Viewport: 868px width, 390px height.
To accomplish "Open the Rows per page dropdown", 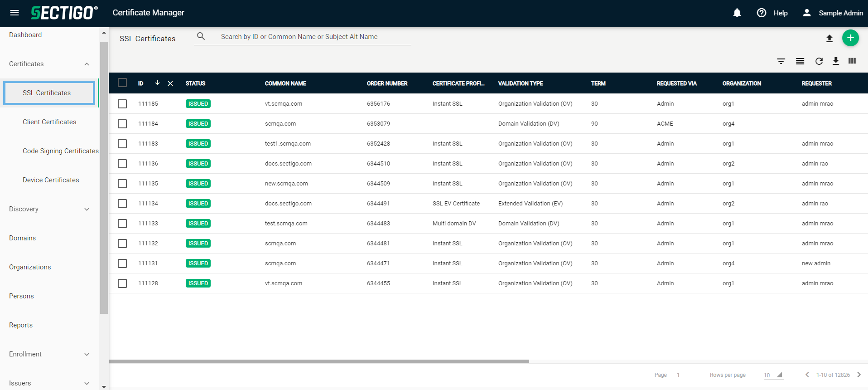I will pyautogui.click(x=773, y=375).
